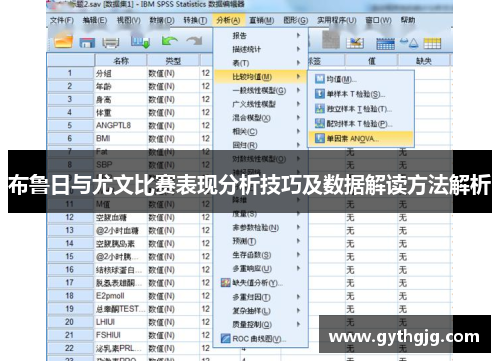Viewport: 500px width, 362px height.
Task: Choose 比较均值(M) in the Analyze menu
Action: [x=260, y=77]
